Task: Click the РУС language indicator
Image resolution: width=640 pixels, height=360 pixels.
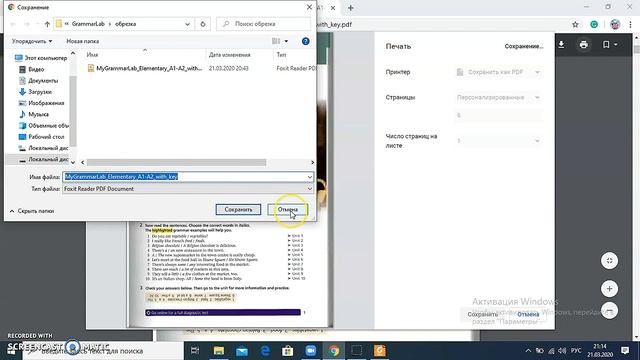Action: [x=576, y=351]
